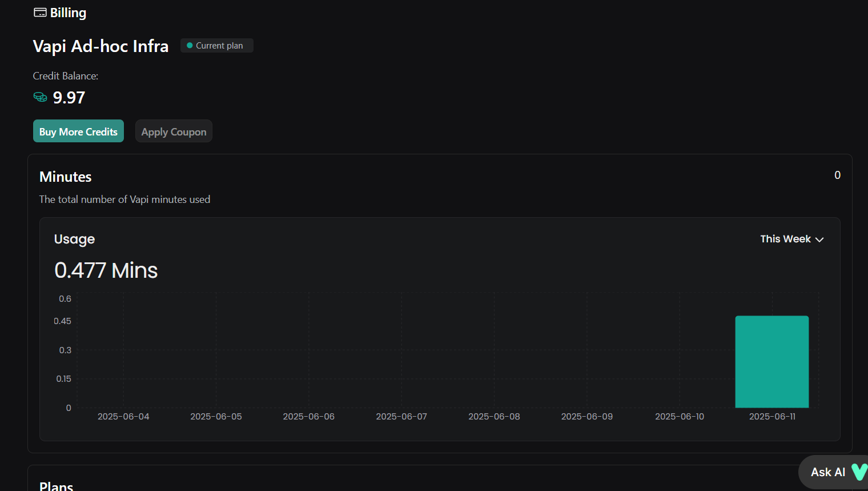Click the 2025-06-05 axis label
The image size is (868, 491).
click(216, 417)
